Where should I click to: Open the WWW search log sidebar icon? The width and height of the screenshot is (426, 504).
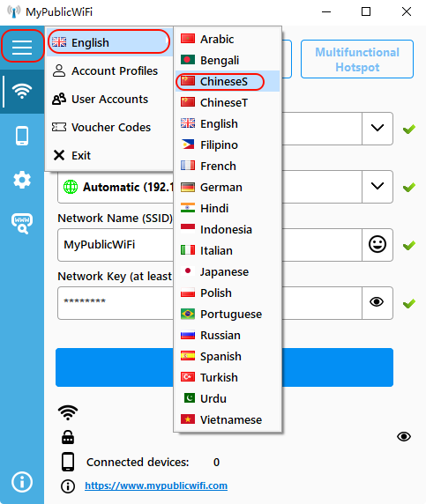[22, 224]
